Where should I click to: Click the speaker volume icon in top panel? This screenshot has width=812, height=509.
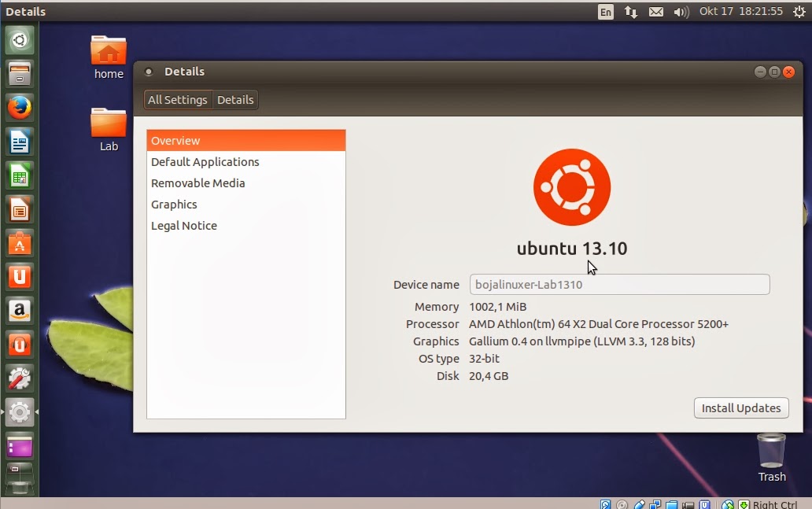pos(681,11)
